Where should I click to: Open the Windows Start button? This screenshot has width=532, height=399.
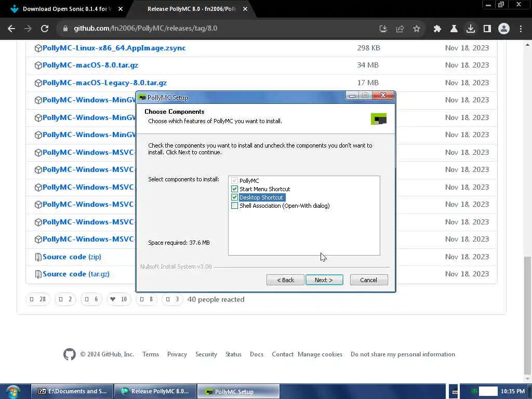coord(12,392)
